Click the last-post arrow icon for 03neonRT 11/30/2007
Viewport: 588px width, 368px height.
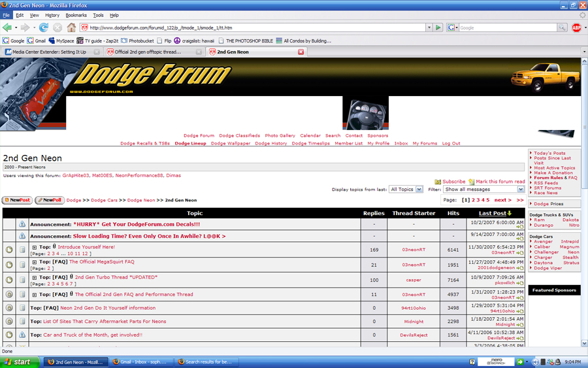click(520, 253)
